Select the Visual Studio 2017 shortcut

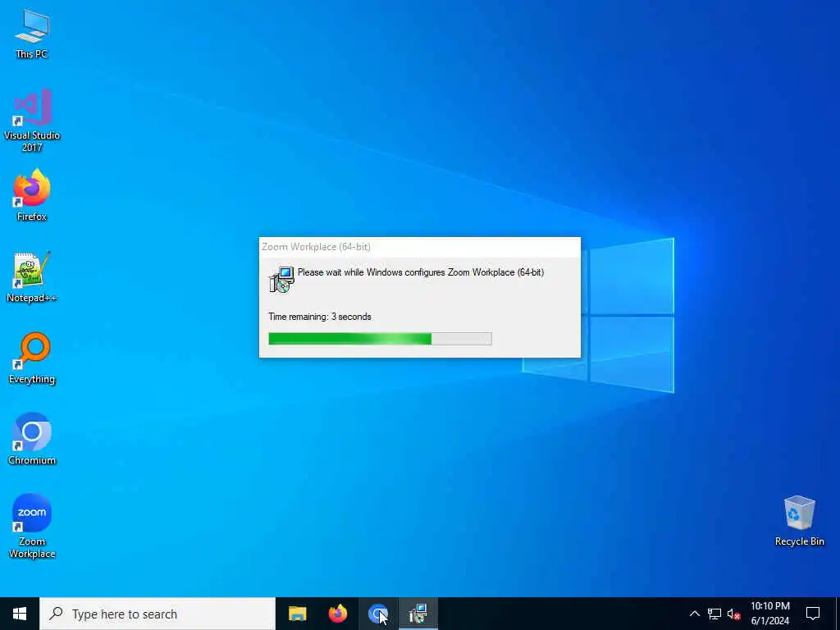point(32,121)
